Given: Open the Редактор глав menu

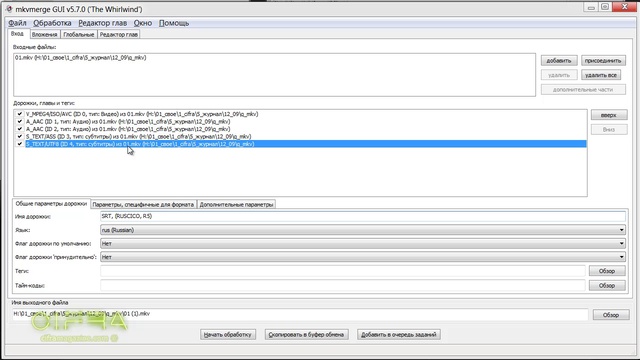Looking at the screenshot, I should [102, 23].
